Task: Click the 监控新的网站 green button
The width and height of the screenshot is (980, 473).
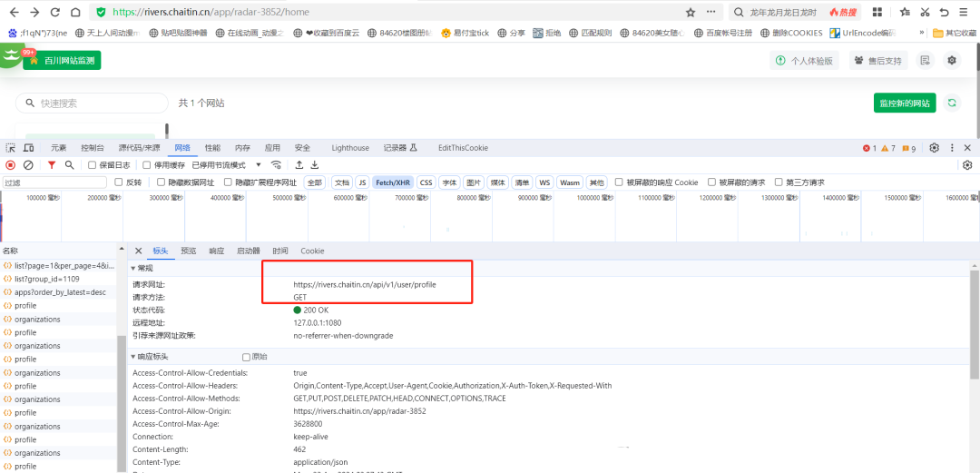Action: (x=905, y=103)
